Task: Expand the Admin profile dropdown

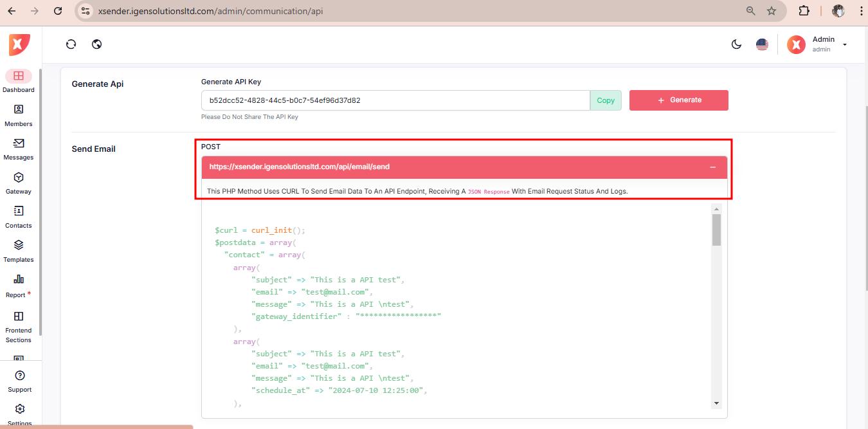Action: [844, 44]
